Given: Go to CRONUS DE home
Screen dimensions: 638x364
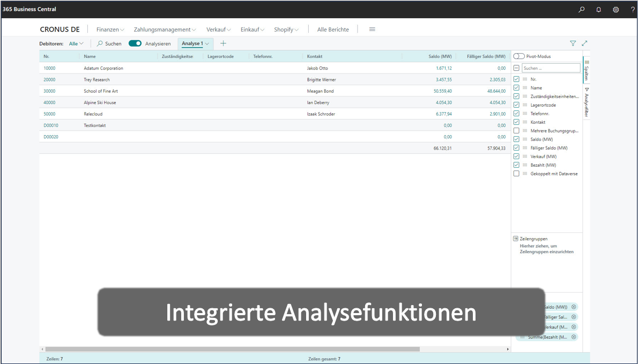Looking at the screenshot, I should click(60, 29).
